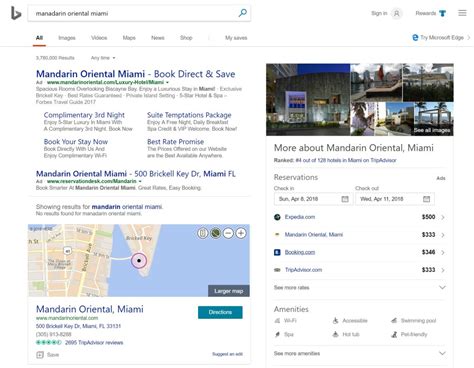Open the Any time filter dropdown
The image size is (474, 368).
click(x=103, y=58)
